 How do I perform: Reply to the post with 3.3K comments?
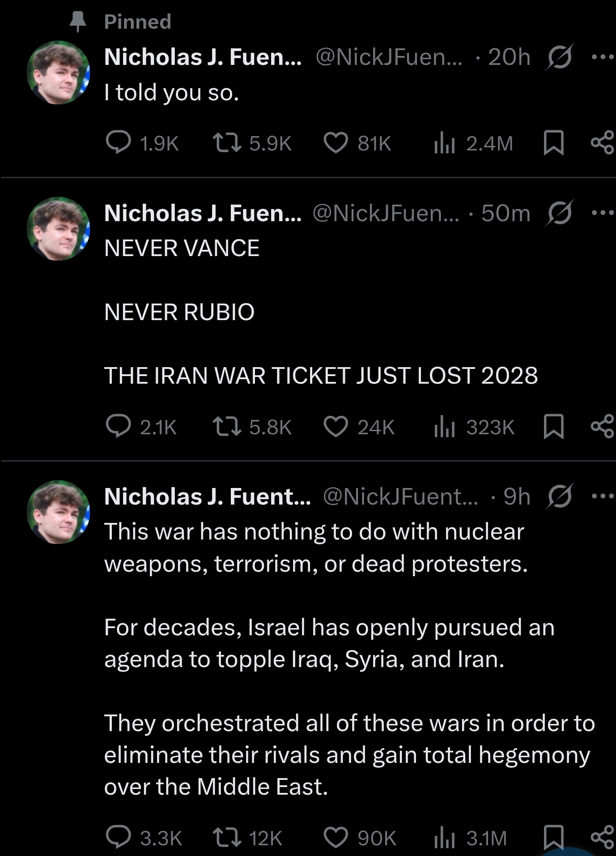coord(119,837)
